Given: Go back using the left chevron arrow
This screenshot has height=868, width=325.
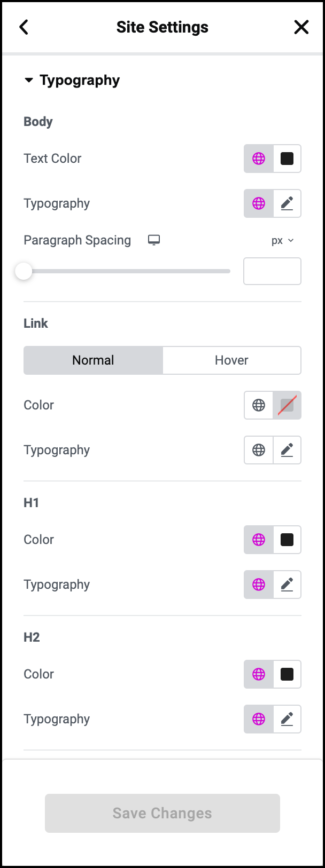Looking at the screenshot, I should tap(24, 27).
